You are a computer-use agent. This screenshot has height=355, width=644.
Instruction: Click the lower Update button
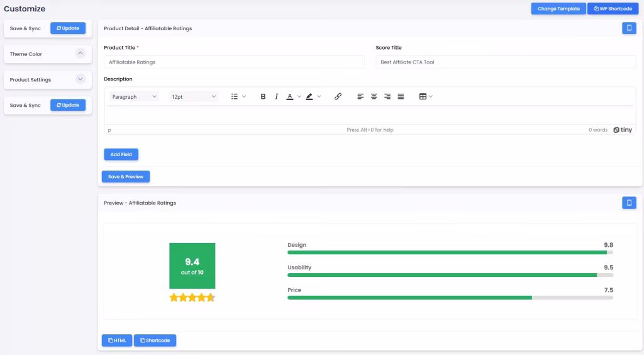pos(68,105)
